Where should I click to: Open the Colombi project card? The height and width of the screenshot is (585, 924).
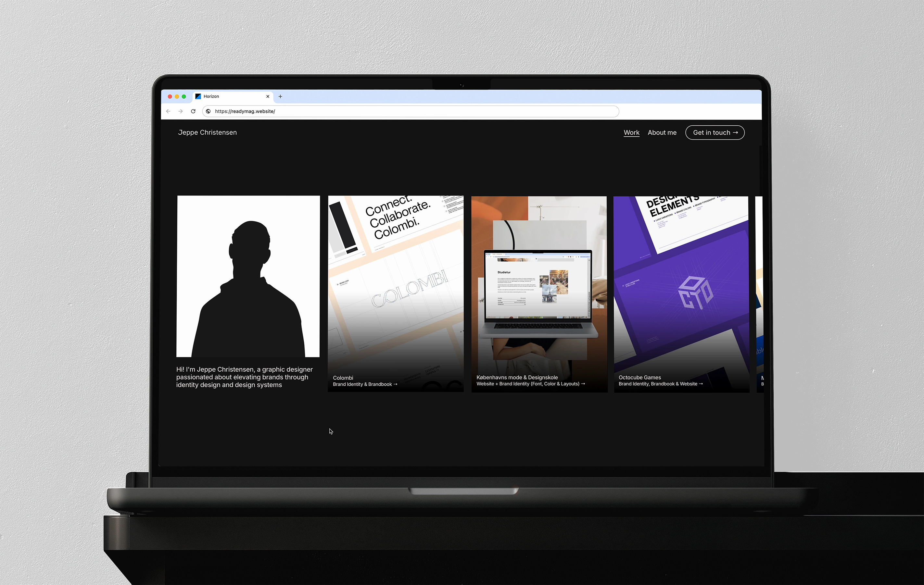tap(396, 294)
